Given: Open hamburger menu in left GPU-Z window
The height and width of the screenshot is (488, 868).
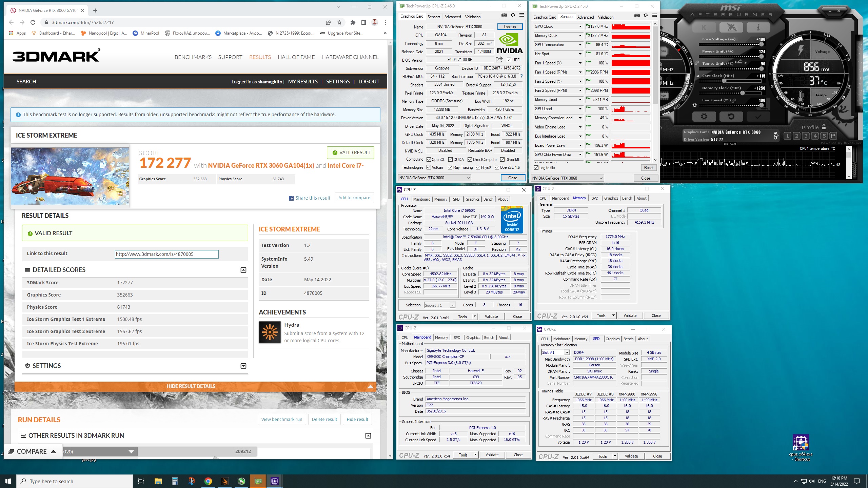Looking at the screenshot, I should [x=521, y=15].
